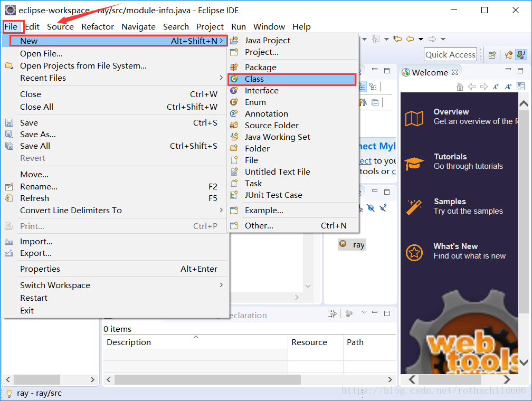Screen dimensions: 532x401
Task: Click the What's New star icon
Action: click(414, 253)
